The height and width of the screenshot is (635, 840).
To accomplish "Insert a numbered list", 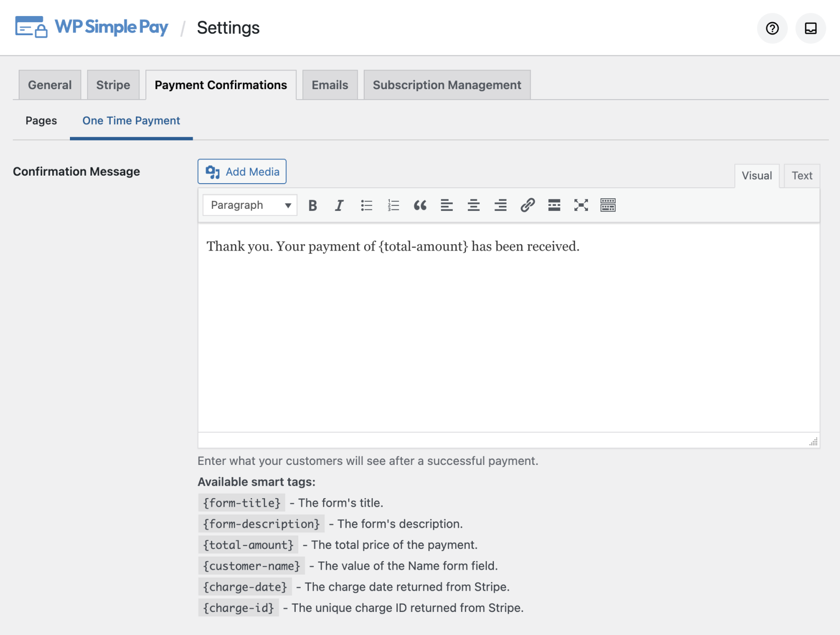I will tap(393, 205).
